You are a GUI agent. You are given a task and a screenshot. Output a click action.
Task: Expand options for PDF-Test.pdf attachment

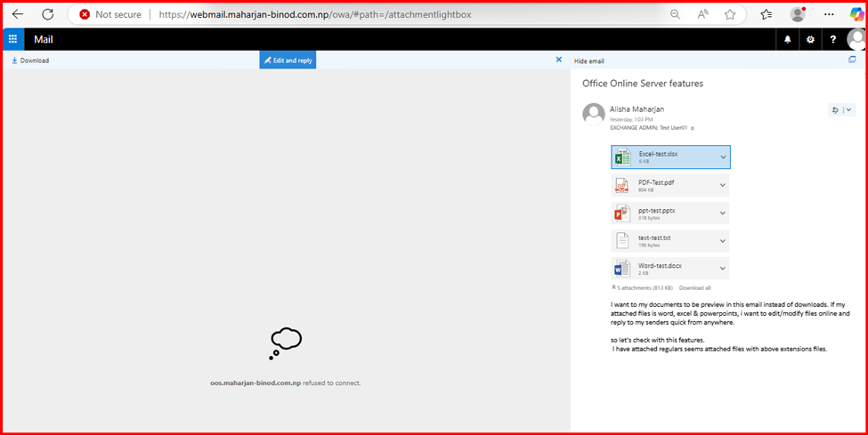coord(723,186)
